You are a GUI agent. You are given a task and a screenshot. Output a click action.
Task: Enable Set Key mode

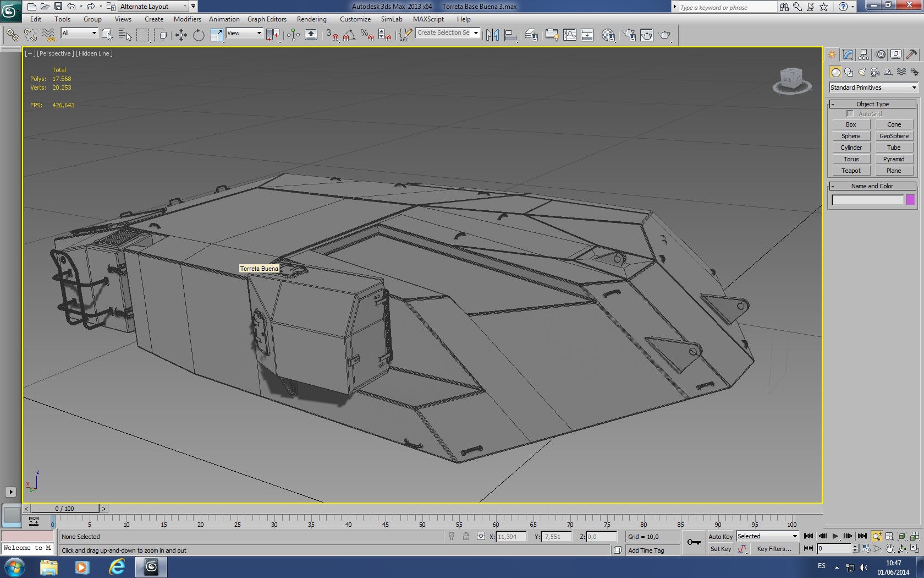coord(721,549)
